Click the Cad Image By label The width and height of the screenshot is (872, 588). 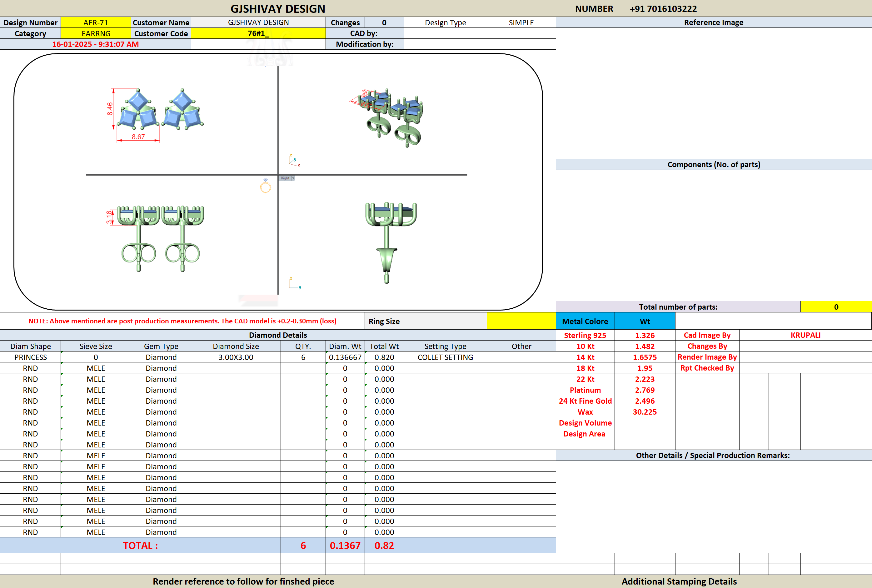point(707,335)
